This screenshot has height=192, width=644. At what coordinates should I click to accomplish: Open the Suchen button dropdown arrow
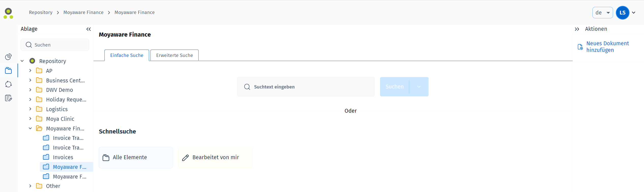pos(419,87)
